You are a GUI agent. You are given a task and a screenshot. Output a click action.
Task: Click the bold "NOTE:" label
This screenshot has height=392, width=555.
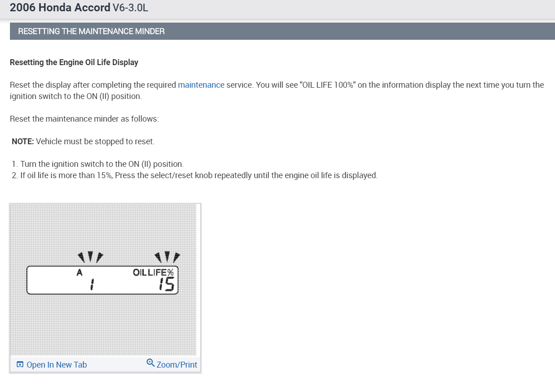[23, 142]
